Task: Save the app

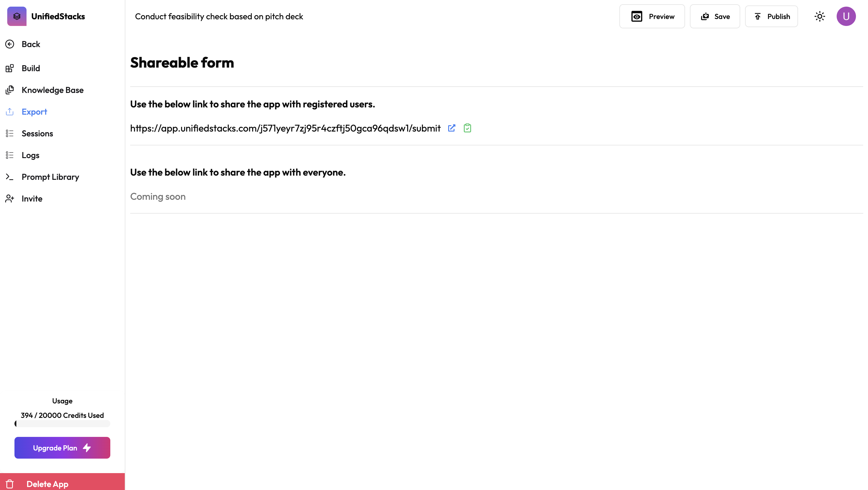Action: [714, 17]
